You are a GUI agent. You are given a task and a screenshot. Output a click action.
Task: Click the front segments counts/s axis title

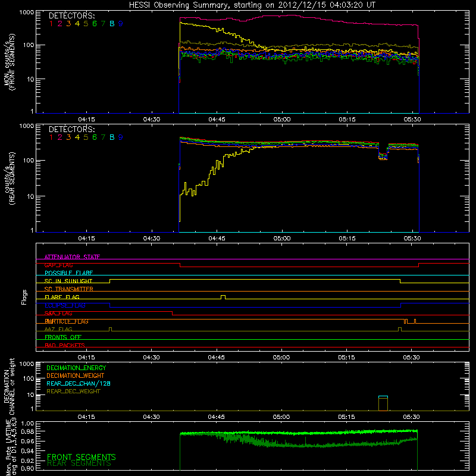9,62
